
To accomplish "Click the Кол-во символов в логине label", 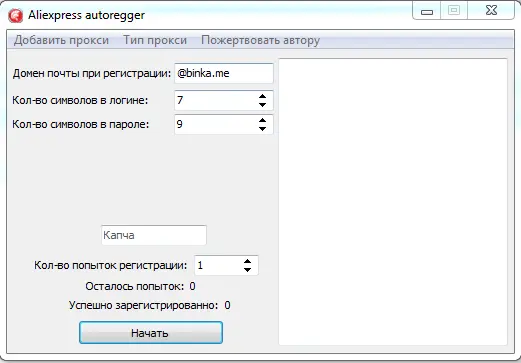I will pyautogui.click(x=80, y=100).
